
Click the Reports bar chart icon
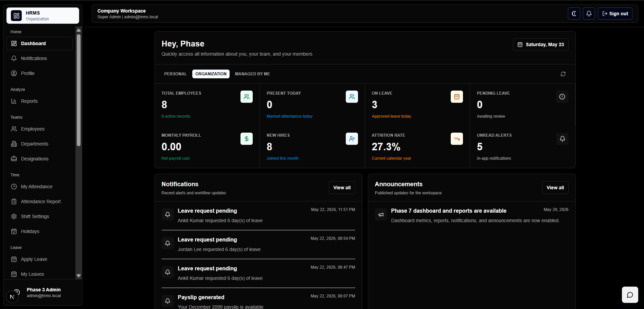coord(14,101)
